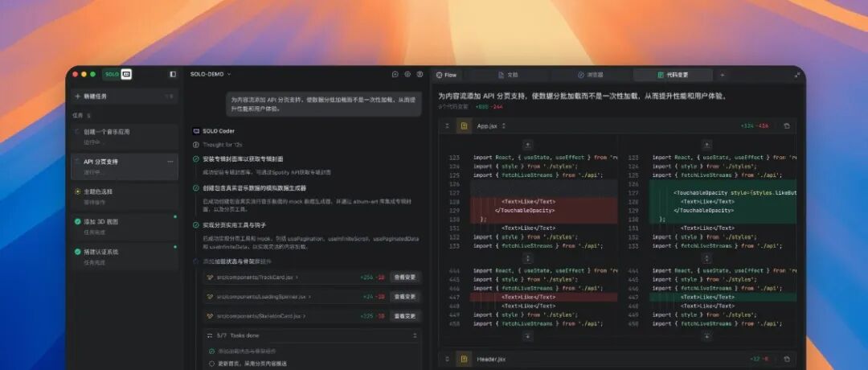The width and height of the screenshot is (868, 370).
Task: Open file src/components/LoadingSpinner.jsx
Action: coord(264,297)
